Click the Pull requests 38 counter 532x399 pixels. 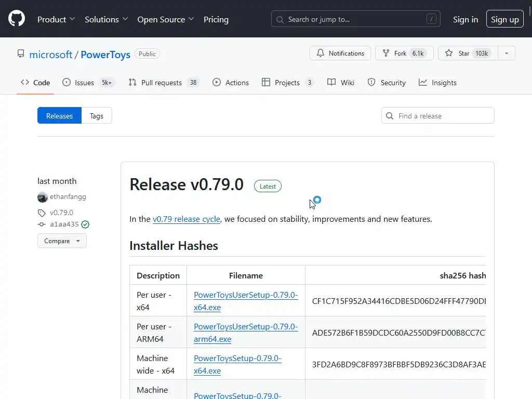click(193, 83)
